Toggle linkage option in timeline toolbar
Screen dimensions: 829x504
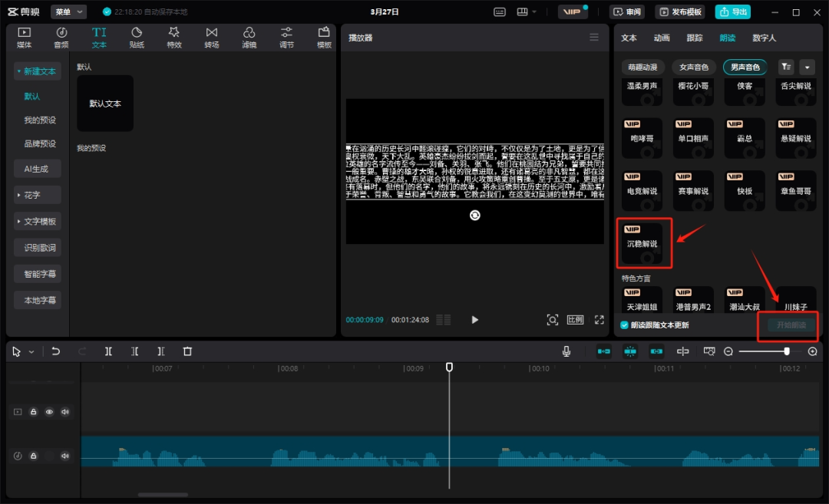[656, 351]
